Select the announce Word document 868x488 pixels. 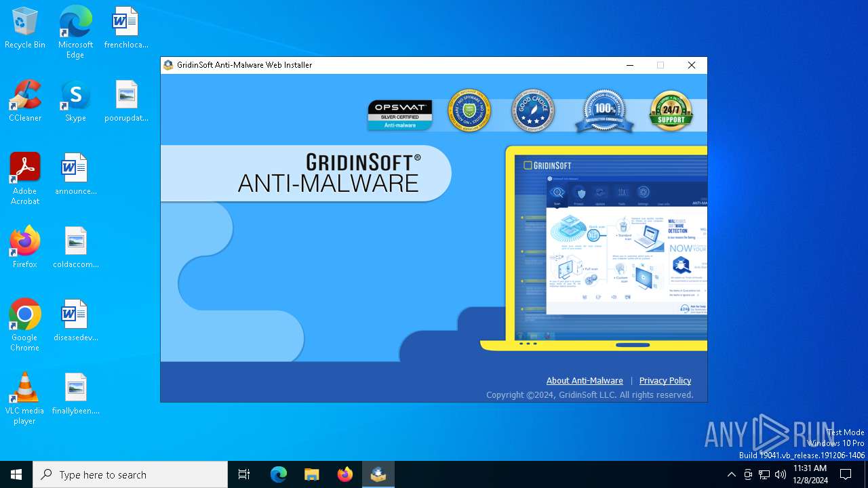[75, 175]
